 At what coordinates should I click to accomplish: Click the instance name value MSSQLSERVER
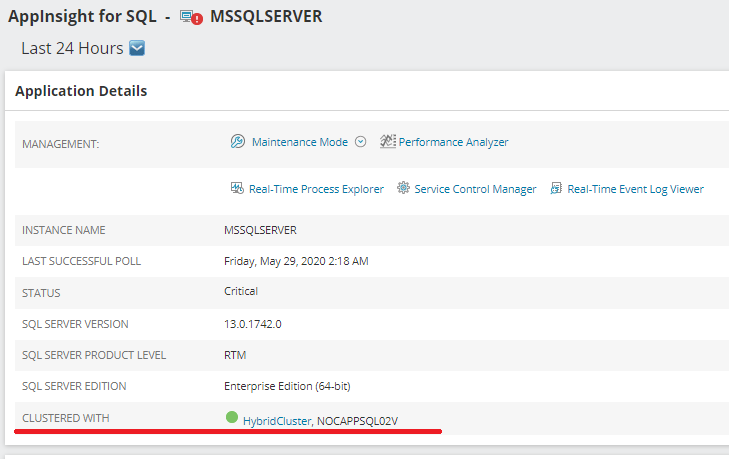click(x=260, y=230)
